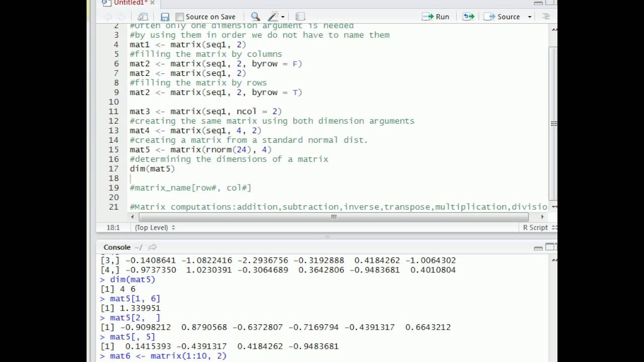Run the current line with Run button

436,17
